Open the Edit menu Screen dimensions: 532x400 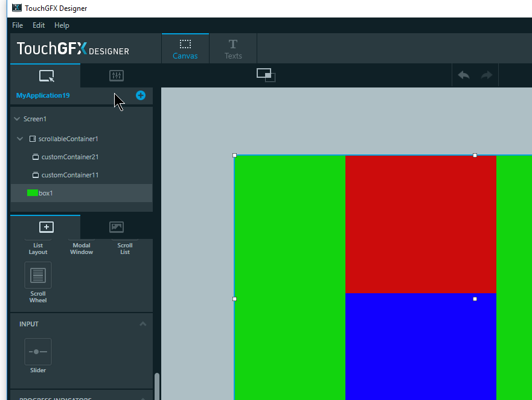[x=38, y=25]
